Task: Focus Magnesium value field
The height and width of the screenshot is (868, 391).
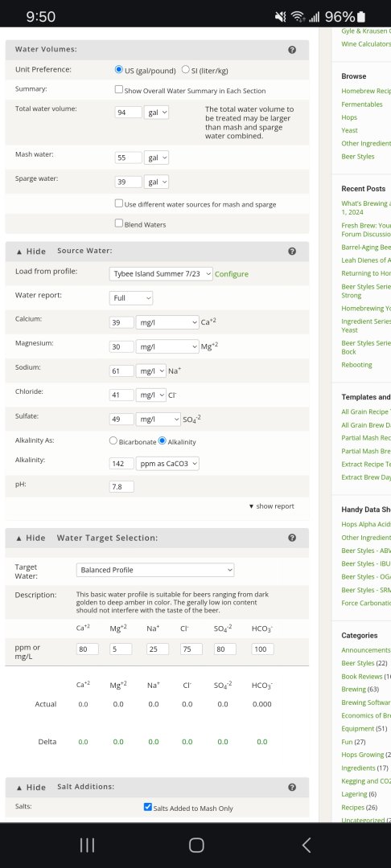Action: click(121, 346)
